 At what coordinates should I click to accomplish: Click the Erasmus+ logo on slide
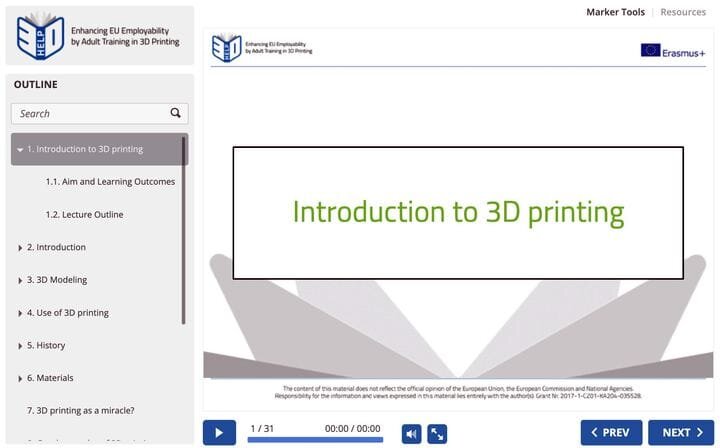[674, 50]
